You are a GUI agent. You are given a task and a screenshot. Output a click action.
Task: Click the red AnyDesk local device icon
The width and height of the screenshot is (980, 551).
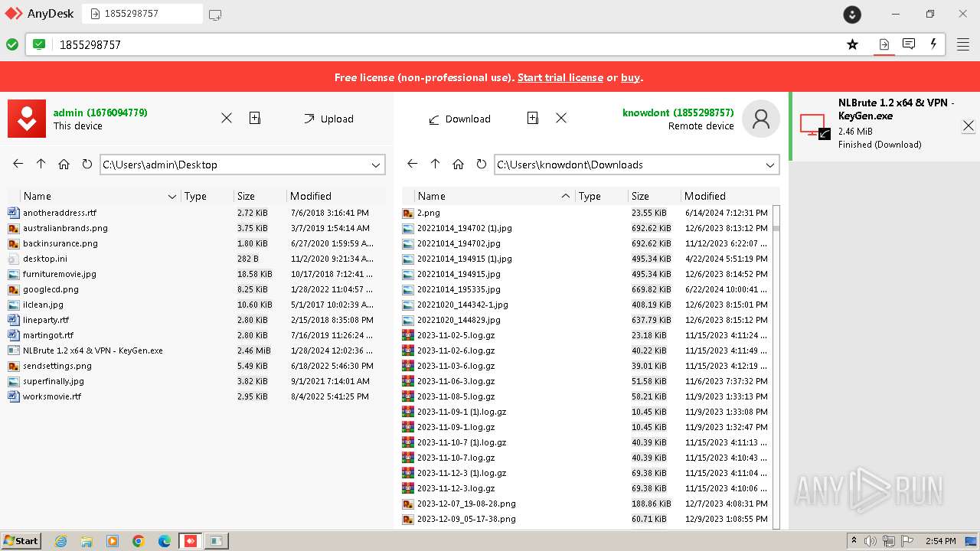click(x=27, y=119)
